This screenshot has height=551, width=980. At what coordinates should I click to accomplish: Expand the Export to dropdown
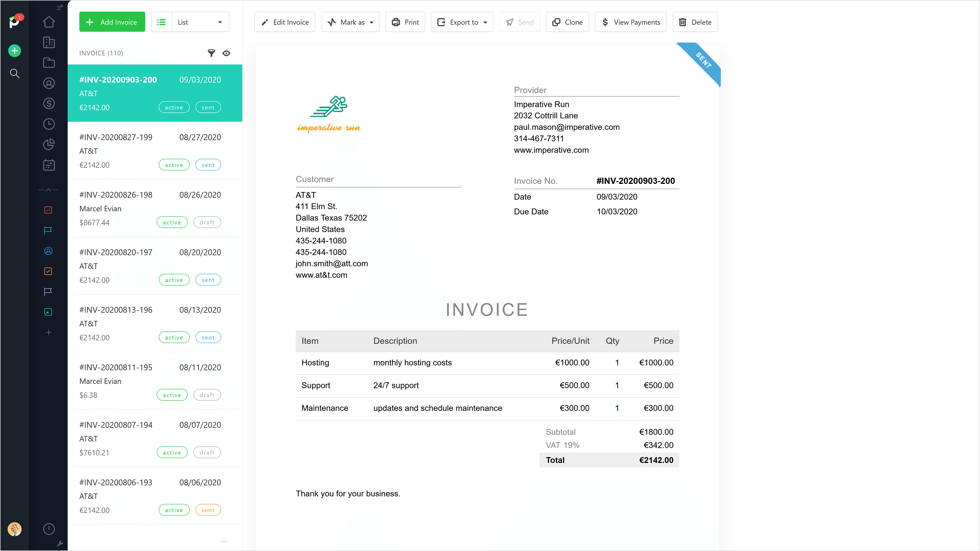[x=462, y=22]
